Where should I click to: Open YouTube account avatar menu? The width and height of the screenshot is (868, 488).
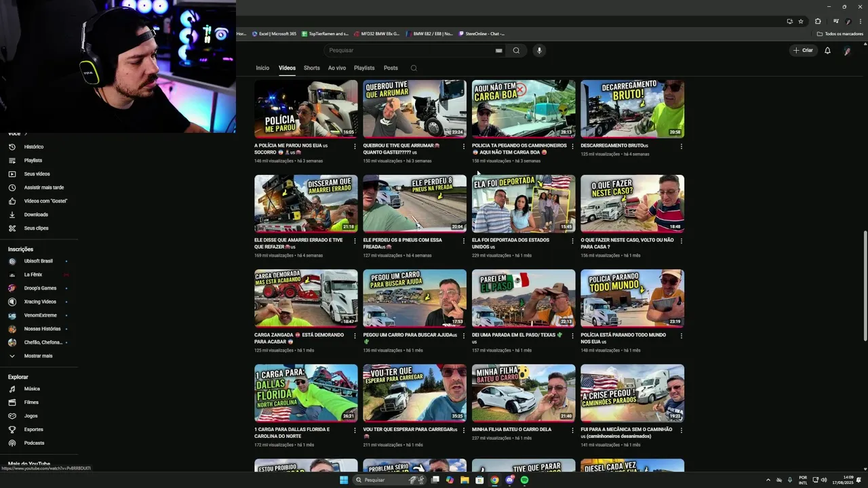[847, 50]
